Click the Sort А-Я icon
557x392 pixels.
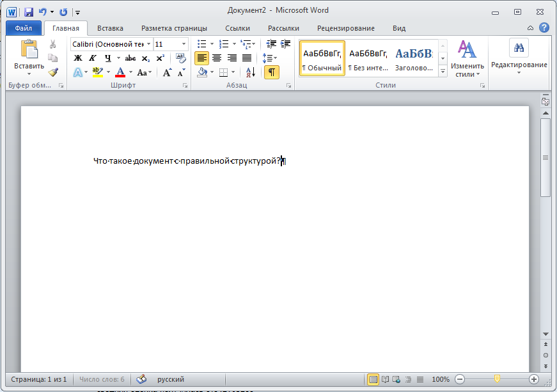(x=251, y=72)
